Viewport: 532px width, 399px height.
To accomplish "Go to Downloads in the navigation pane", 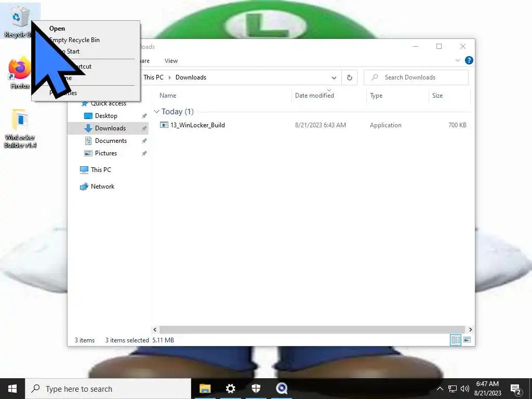I will click(110, 128).
